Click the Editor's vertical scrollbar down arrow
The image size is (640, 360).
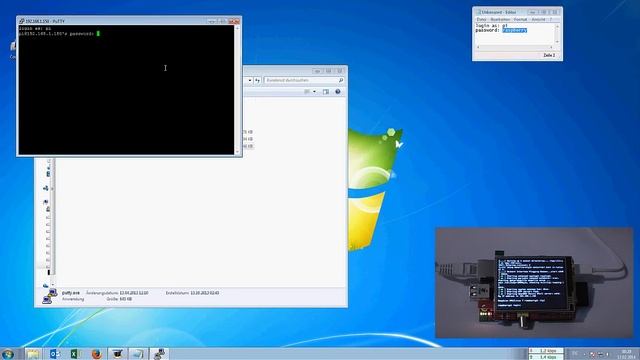coord(557,42)
